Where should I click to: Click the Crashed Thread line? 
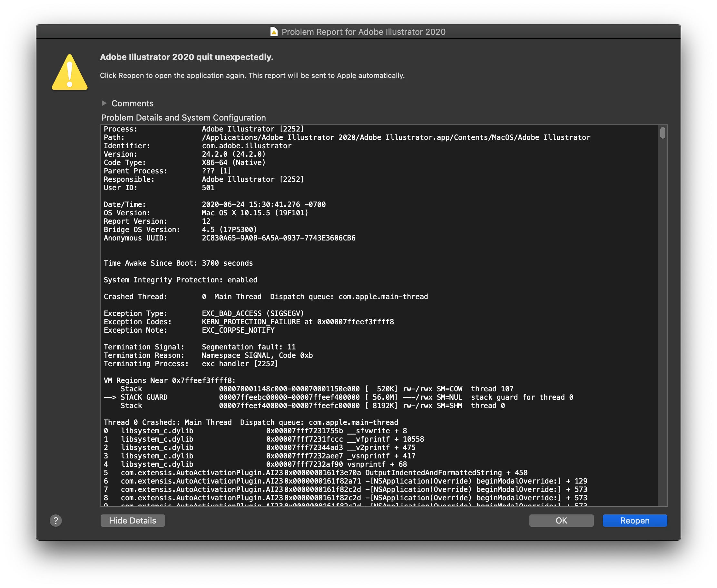coord(266,297)
